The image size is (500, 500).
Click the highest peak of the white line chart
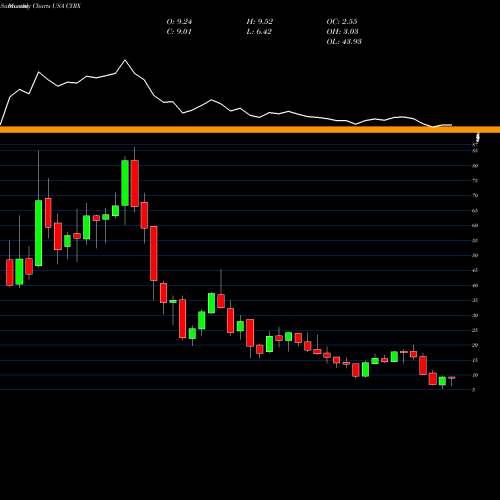click(125, 60)
